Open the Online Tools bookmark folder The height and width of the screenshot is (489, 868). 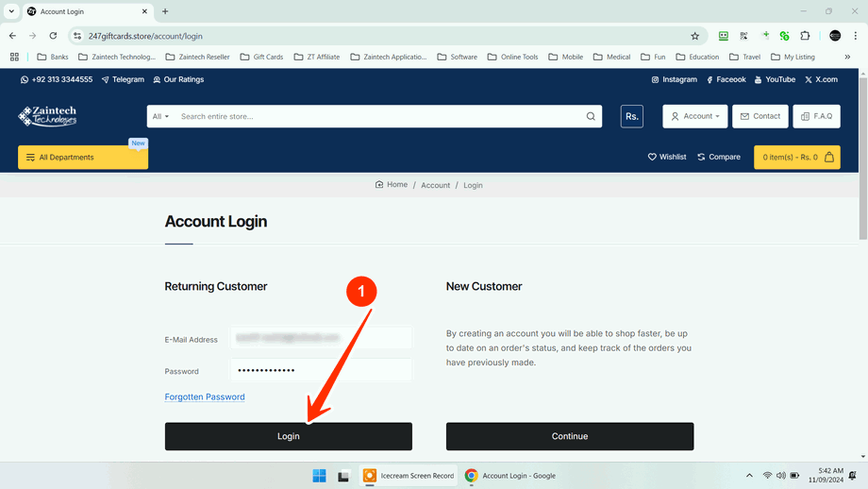pyautogui.click(x=512, y=57)
